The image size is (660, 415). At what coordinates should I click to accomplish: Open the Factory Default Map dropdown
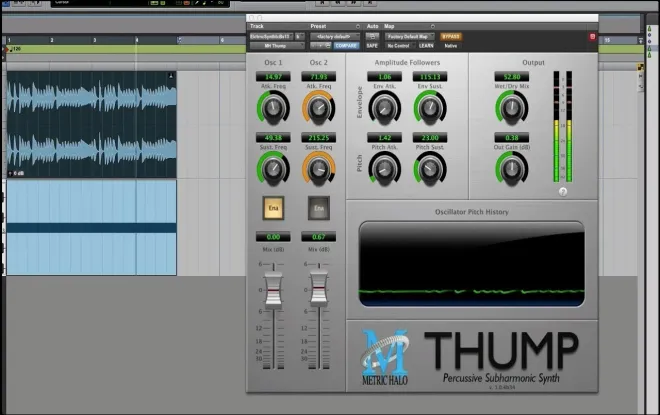409,37
